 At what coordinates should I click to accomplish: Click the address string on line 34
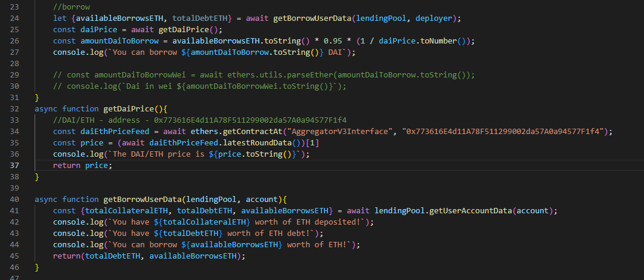(502, 132)
